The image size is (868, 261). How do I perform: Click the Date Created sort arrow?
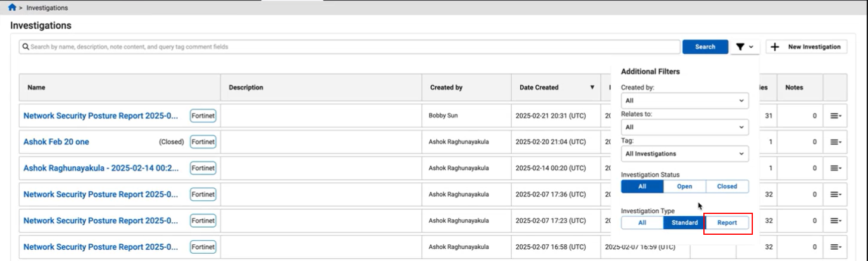pos(592,88)
